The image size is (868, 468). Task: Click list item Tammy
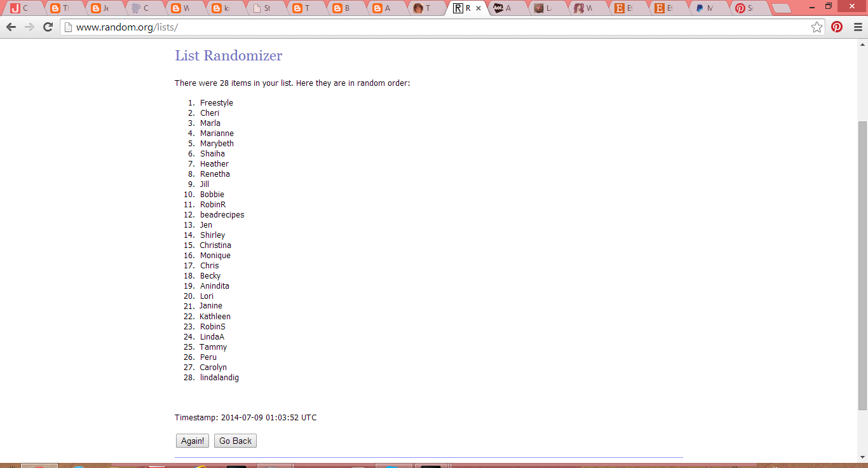coord(213,347)
